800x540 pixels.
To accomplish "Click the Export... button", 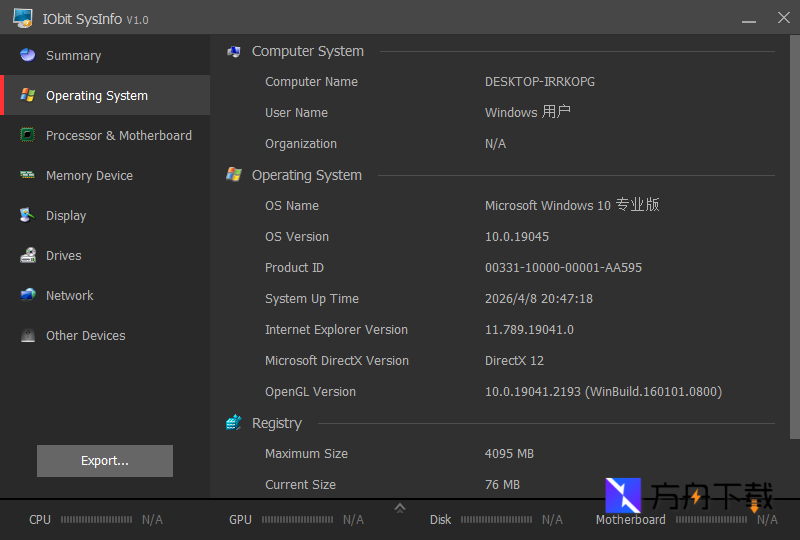I will (x=105, y=461).
